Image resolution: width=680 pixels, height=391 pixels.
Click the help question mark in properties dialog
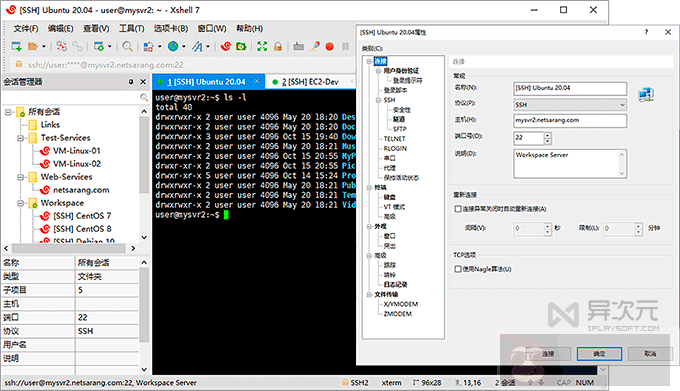[x=646, y=32]
